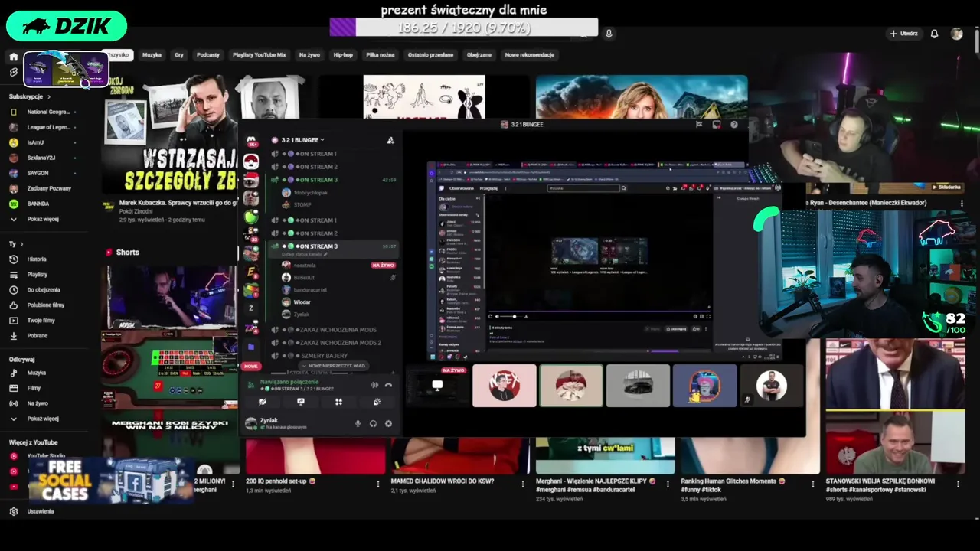
Task: Open YouTube Home icon in sidebar
Action: [x=13, y=57]
